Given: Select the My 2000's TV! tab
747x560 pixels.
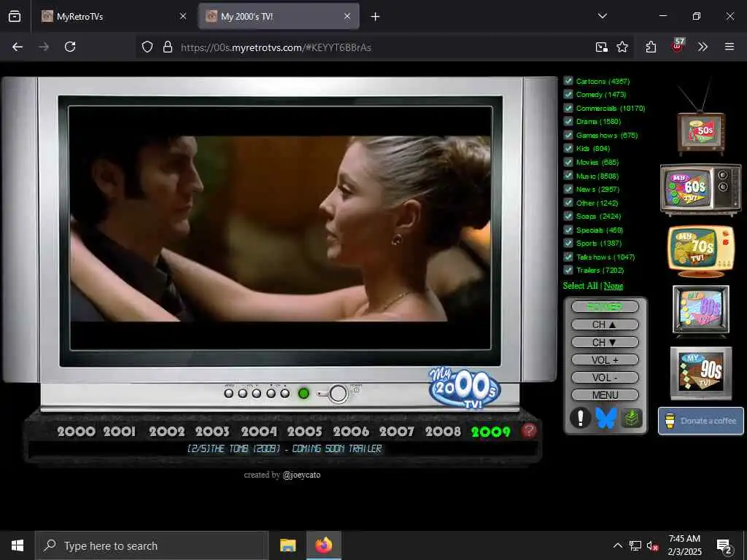Looking at the screenshot, I should tap(279, 17).
